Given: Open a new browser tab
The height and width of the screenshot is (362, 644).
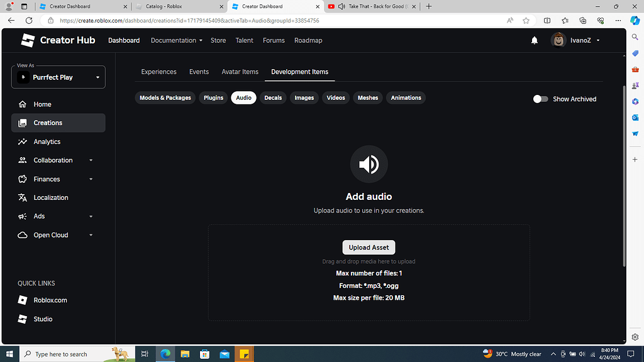Looking at the screenshot, I should 429,6.
